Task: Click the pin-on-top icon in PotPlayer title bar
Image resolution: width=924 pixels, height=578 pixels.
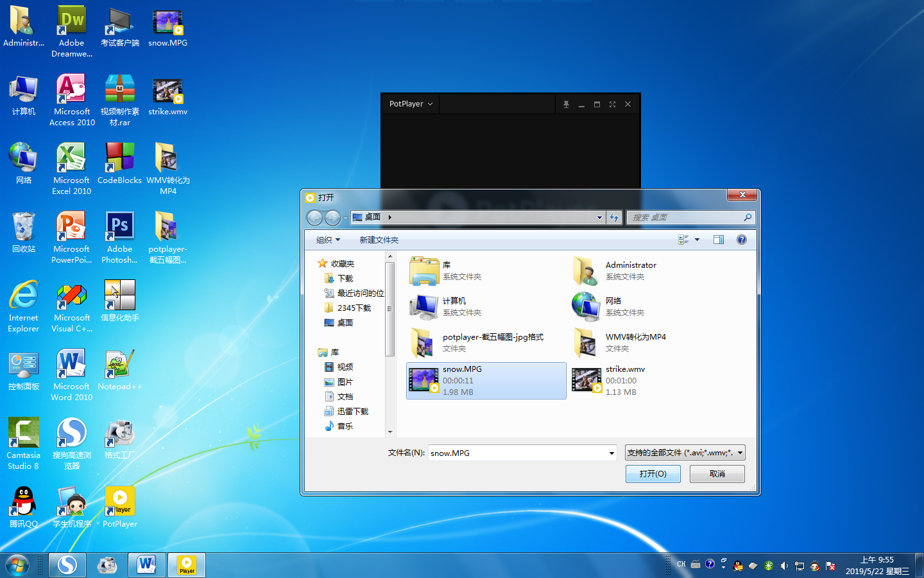Action: pos(566,104)
